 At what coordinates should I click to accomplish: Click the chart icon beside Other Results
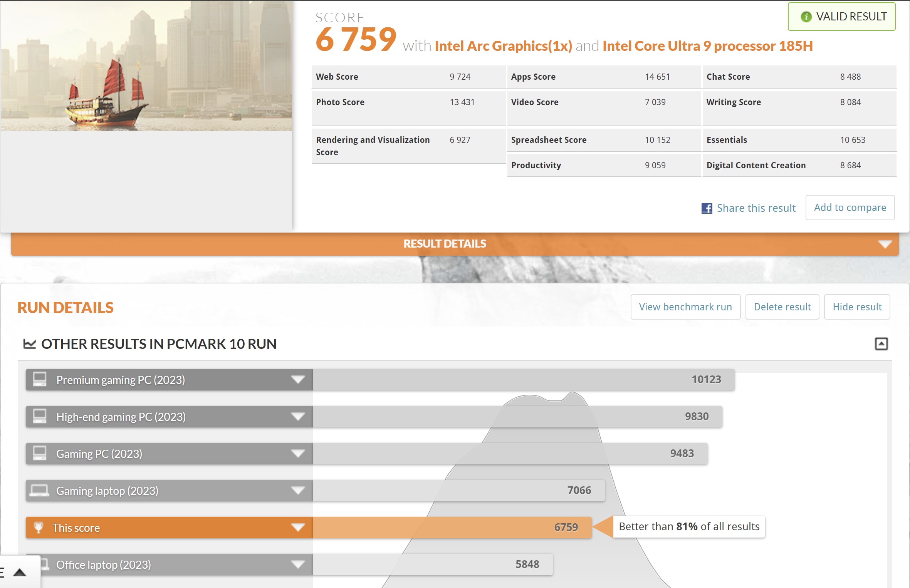tap(30, 344)
